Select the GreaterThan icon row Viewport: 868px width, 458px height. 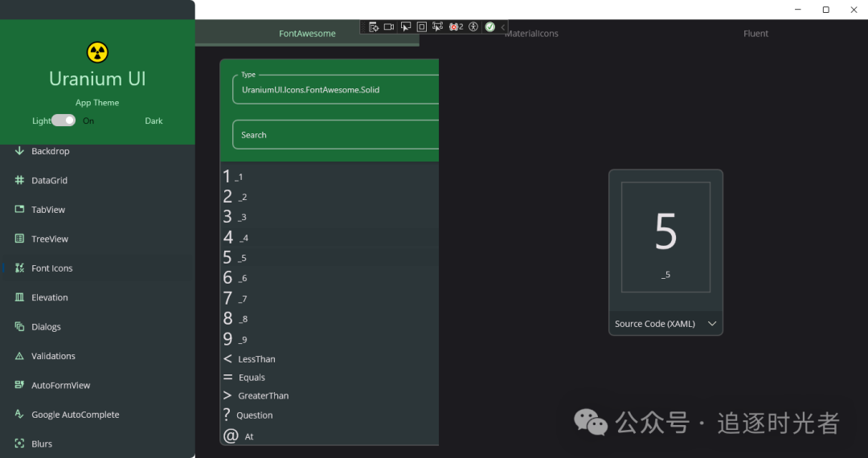pyautogui.click(x=330, y=395)
